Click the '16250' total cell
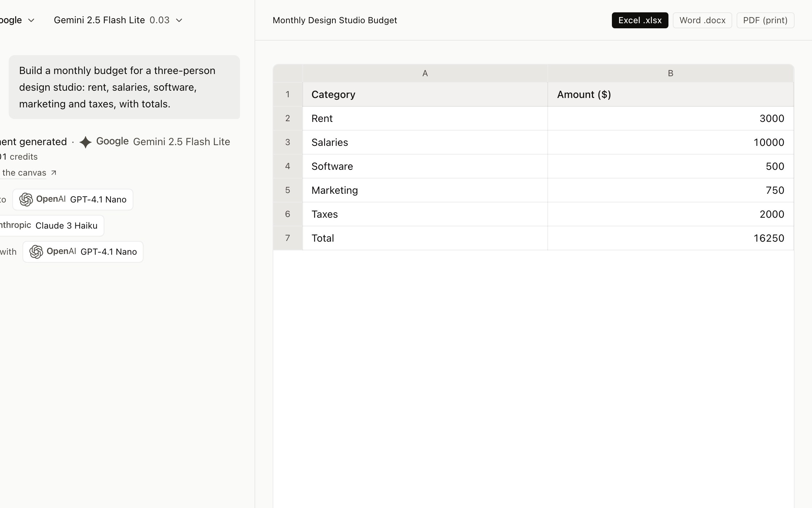 point(671,238)
